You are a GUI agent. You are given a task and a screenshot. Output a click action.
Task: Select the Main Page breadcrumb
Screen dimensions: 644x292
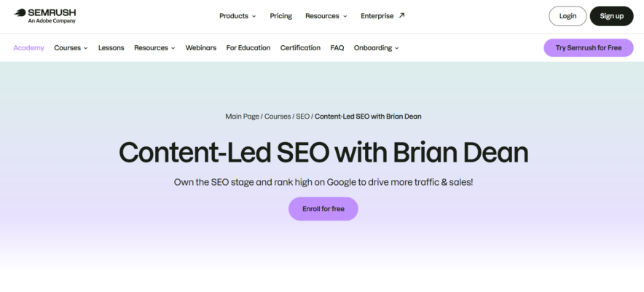[242, 117]
